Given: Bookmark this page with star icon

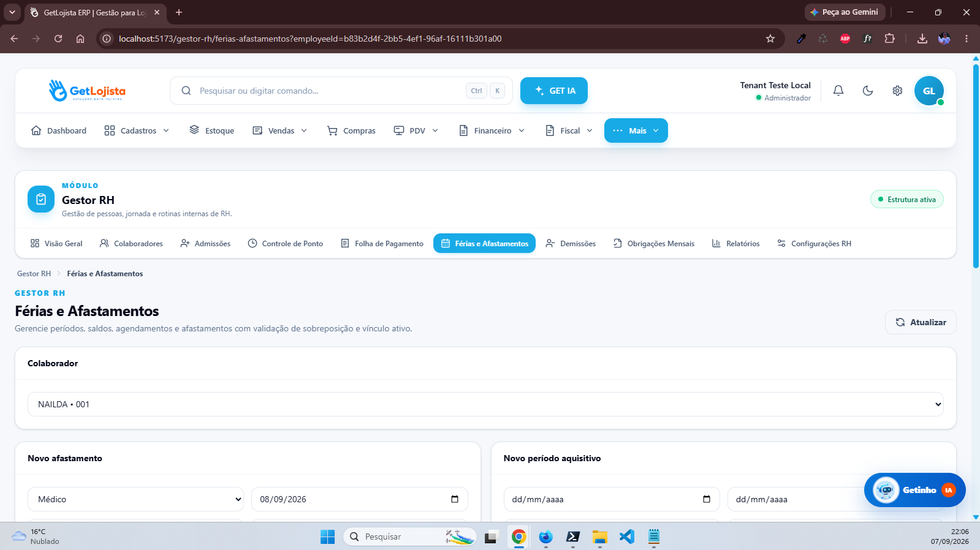Looking at the screenshot, I should click(770, 39).
